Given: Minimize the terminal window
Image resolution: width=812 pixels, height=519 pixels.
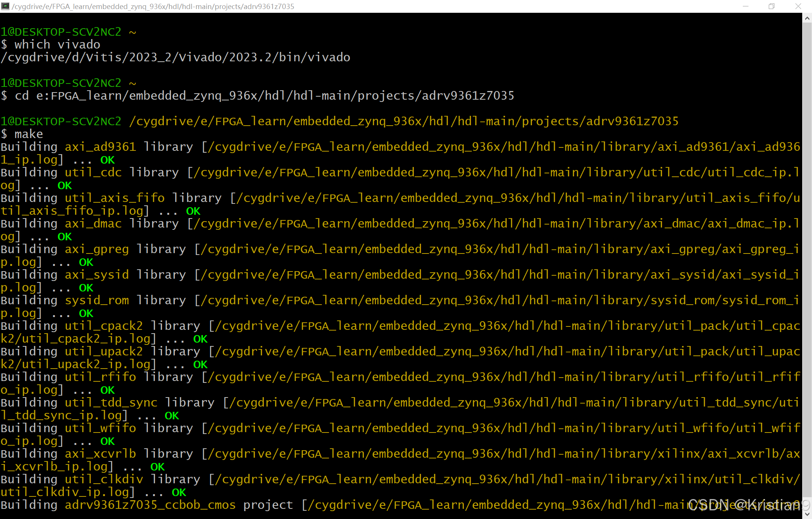Looking at the screenshot, I should (x=746, y=6).
